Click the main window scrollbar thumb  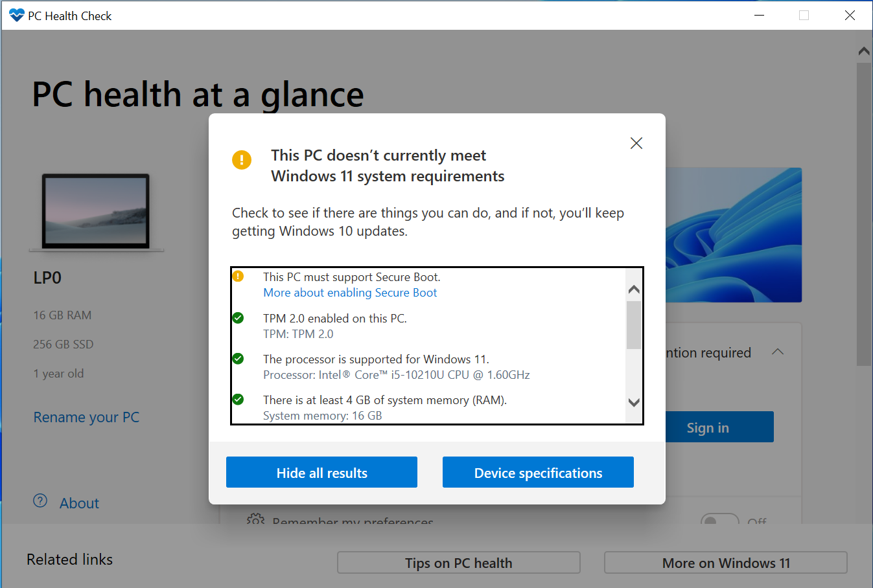[864, 214]
